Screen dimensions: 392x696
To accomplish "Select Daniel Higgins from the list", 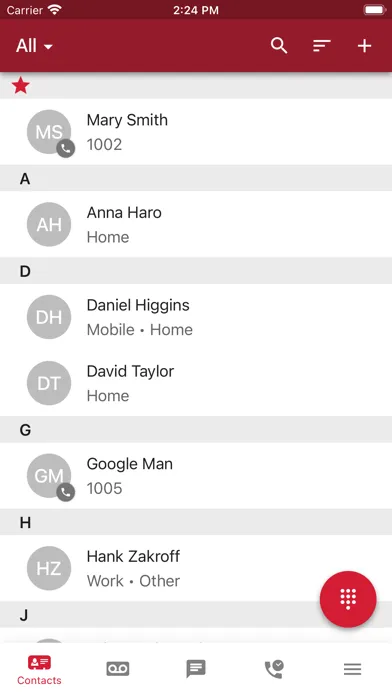I will click(196, 317).
